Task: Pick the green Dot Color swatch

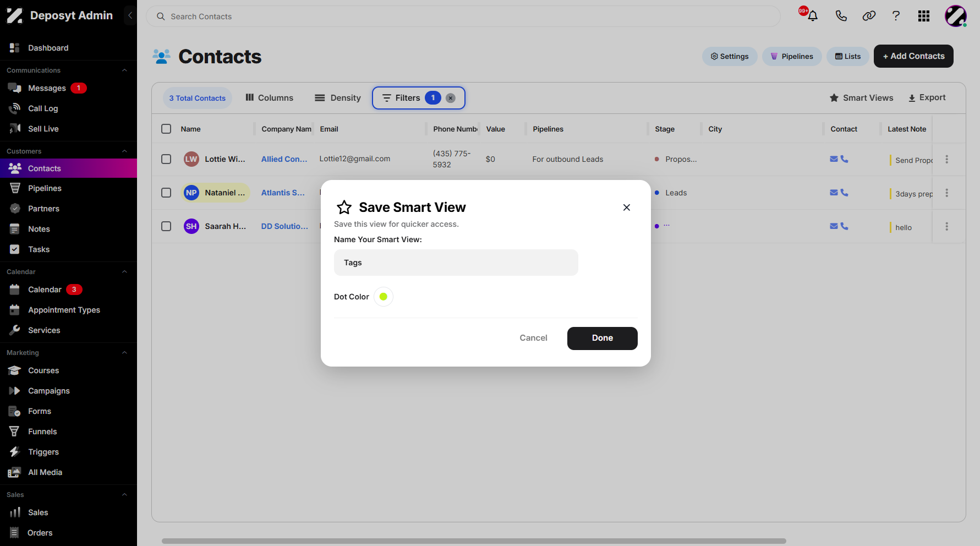Action: [x=384, y=297]
